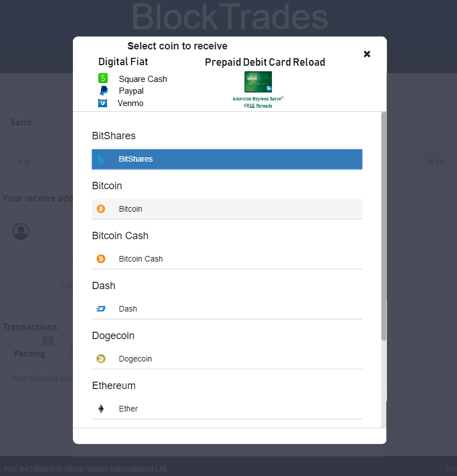Click the Dogecoin coin icon
457x476 pixels.
pos(101,359)
